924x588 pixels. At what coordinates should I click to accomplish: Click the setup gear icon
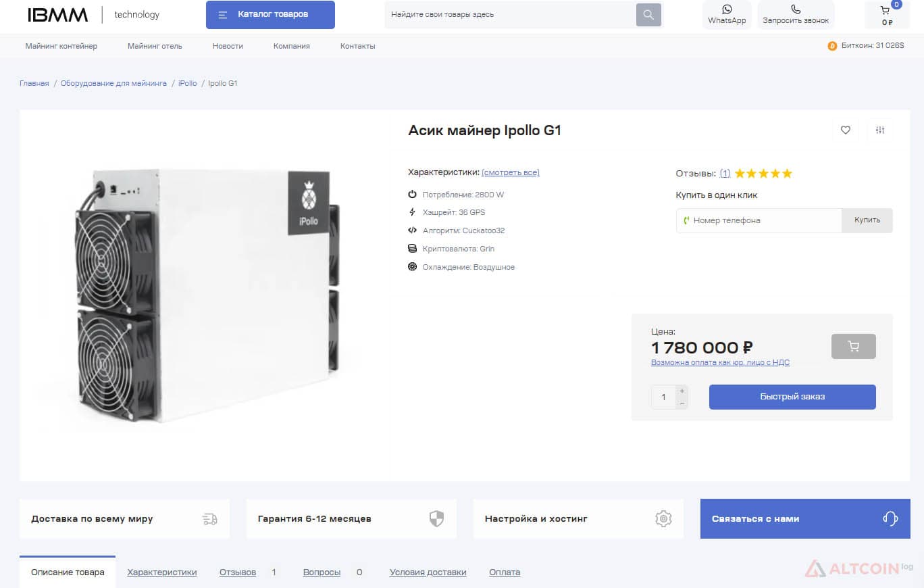point(664,519)
